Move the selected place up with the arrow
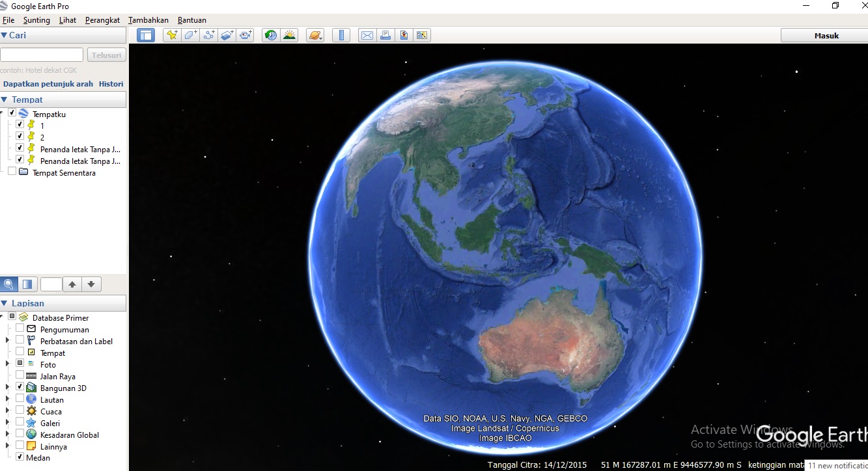This screenshot has height=471, width=868. click(72, 284)
